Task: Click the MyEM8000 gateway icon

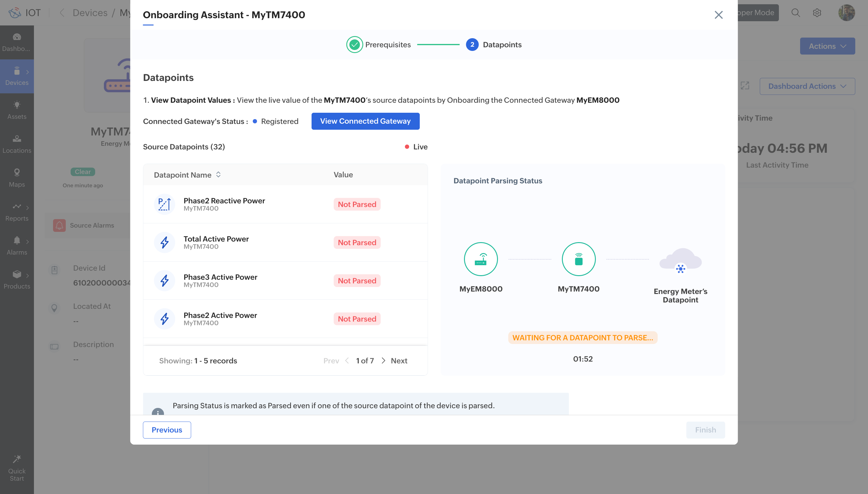Action: [x=481, y=259]
